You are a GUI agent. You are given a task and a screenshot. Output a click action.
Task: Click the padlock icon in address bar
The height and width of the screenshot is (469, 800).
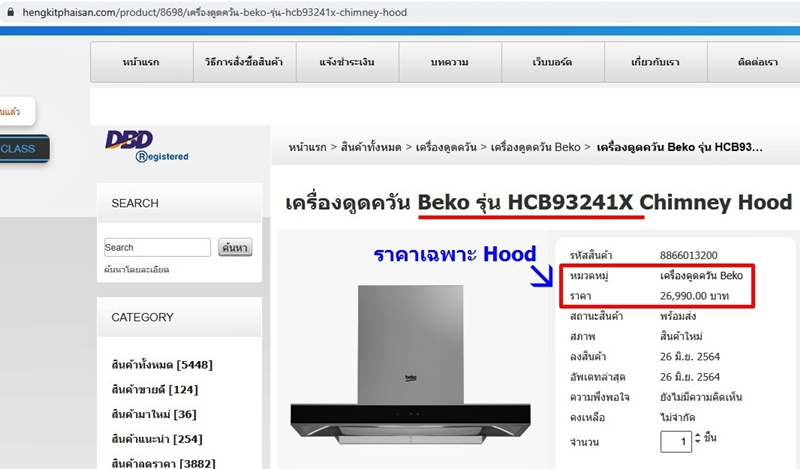click(x=10, y=12)
